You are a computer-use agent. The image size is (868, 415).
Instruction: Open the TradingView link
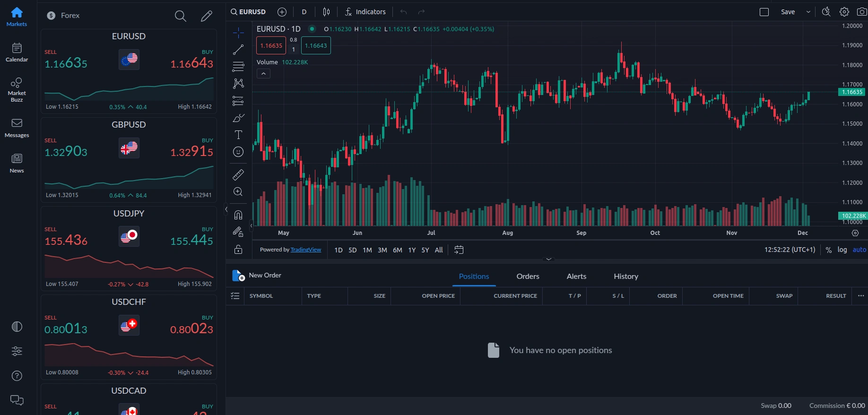tap(305, 250)
